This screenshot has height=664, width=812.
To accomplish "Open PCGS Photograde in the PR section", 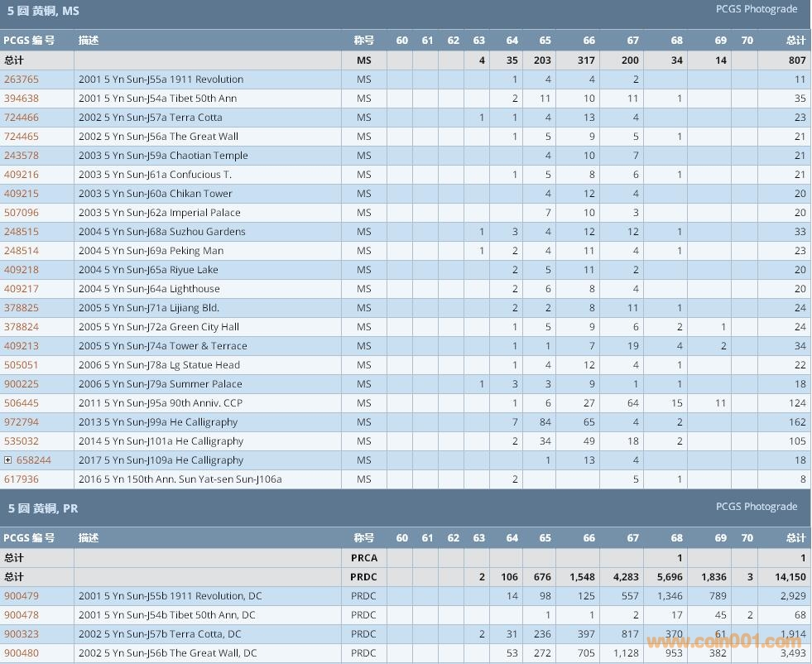I will [x=756, y=507].
